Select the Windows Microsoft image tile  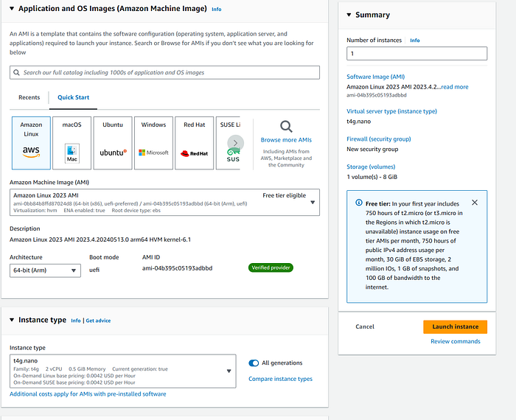pyautogui.click(x=153, y=142)
